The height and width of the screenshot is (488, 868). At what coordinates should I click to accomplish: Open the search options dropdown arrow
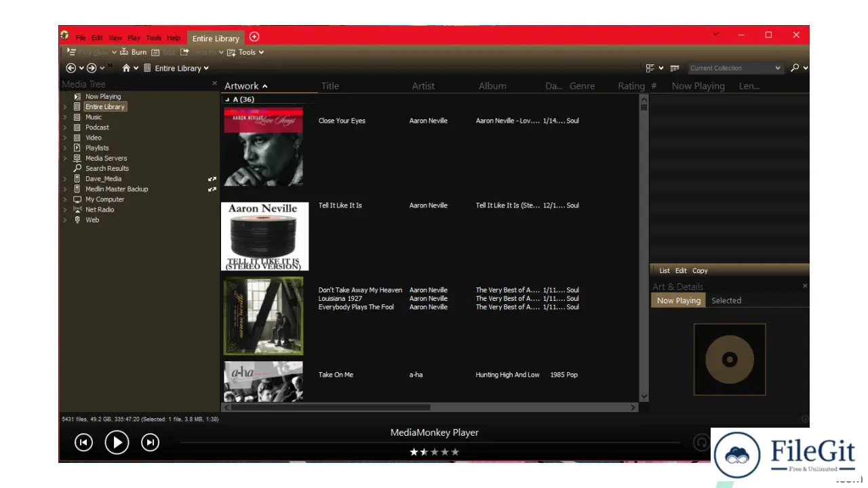[806, 68]
